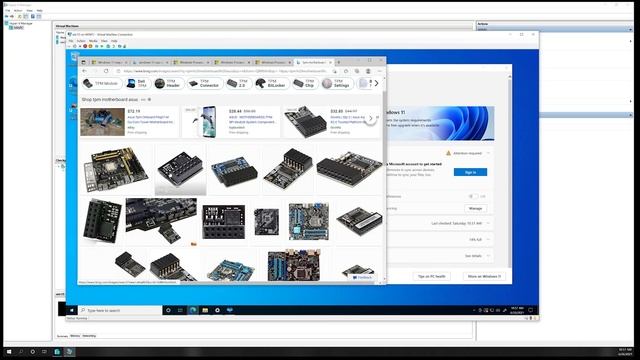Select the TPM Settings suggestion chip
Image resolution: width=640 pixels, height=360 pixels.
[337, 83]
